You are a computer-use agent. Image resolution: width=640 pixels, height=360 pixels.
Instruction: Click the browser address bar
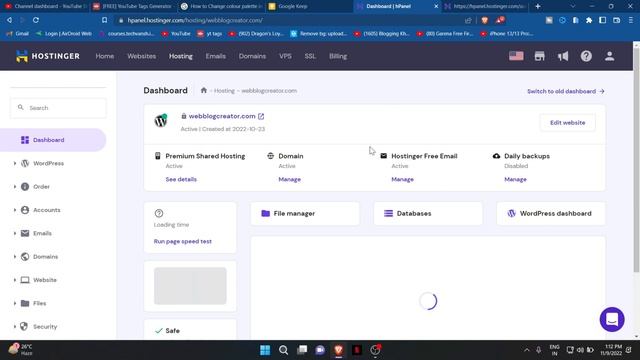(286, 20)
